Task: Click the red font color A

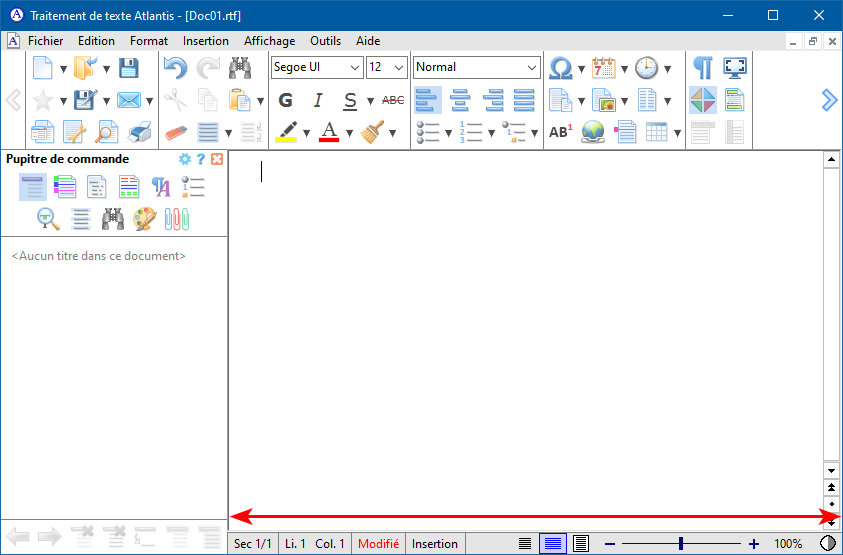Action: (328, 132)
